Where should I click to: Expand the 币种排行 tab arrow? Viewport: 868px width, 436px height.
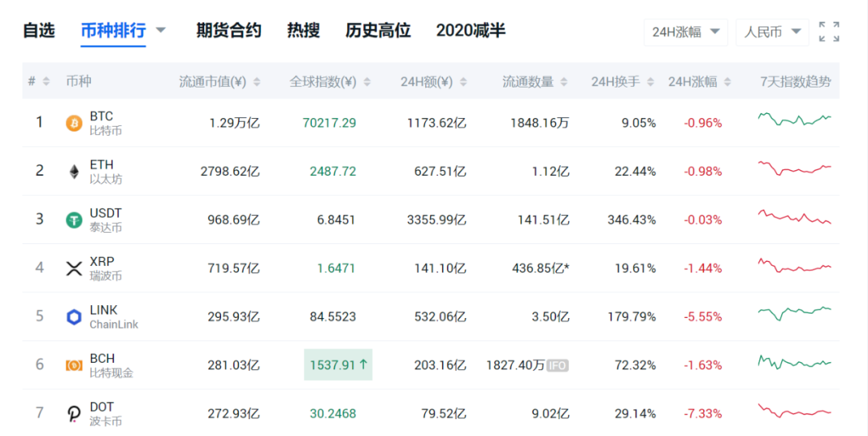click(x=161, y=30)
